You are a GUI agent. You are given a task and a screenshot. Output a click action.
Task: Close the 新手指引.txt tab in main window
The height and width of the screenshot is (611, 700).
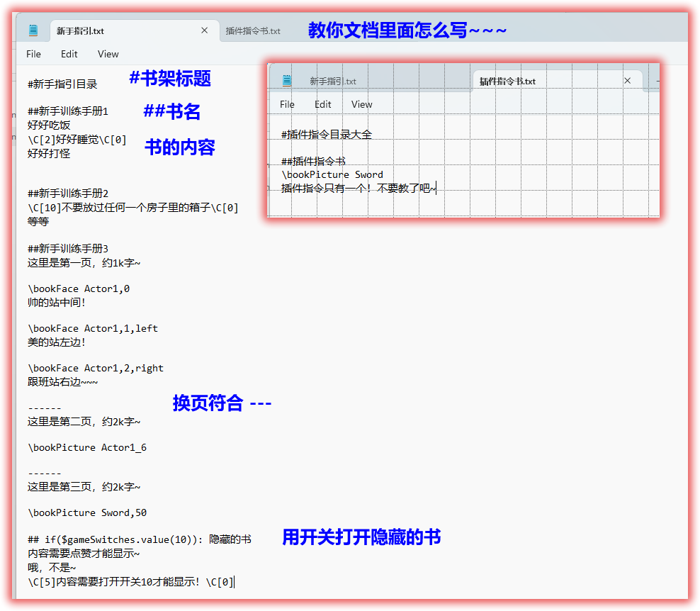tap(205, 30)
